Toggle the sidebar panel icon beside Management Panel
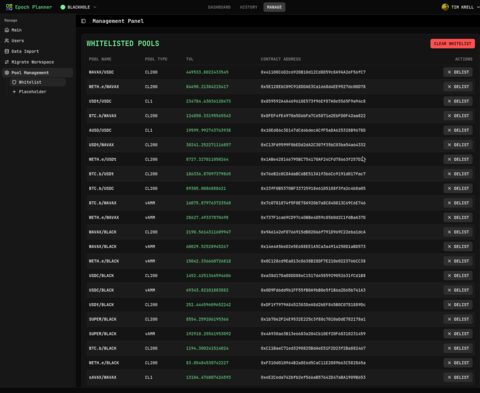 click(84, 21)
